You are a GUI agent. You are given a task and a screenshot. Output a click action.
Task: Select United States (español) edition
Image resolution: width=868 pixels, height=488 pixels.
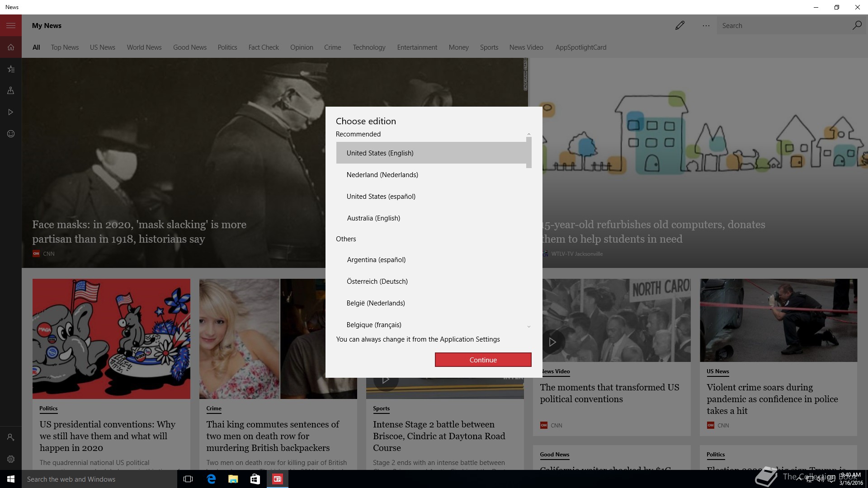click(431, 196)
